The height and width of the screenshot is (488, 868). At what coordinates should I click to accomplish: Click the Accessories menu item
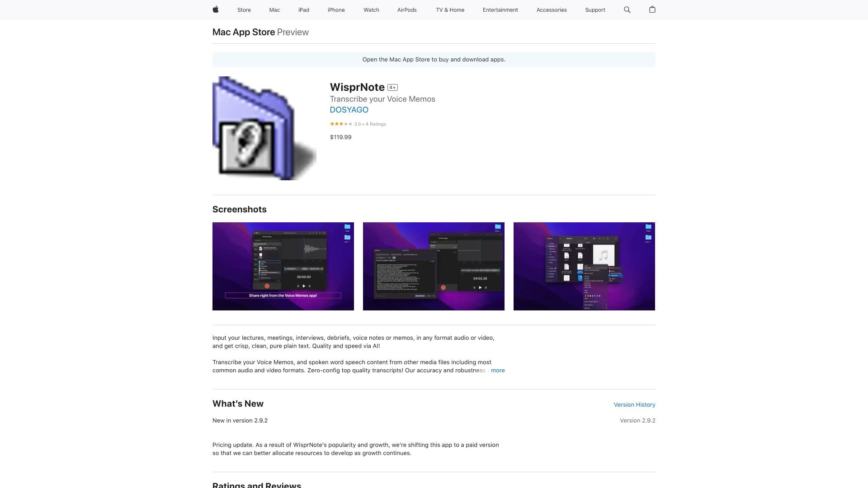(551, 9)
